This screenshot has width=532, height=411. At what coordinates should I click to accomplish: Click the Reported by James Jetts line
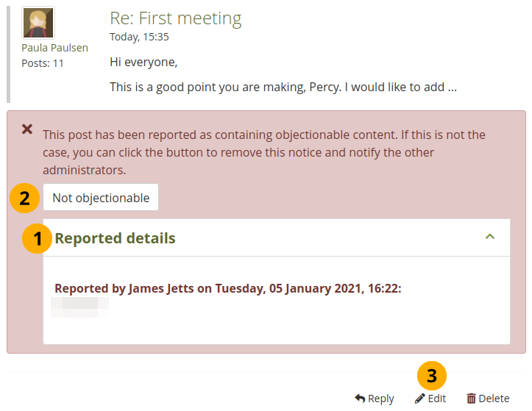point(228,289)
